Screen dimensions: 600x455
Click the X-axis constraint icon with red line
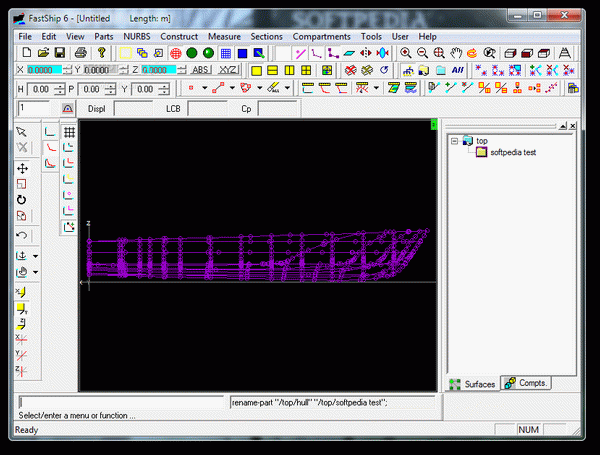coord(21,339)
